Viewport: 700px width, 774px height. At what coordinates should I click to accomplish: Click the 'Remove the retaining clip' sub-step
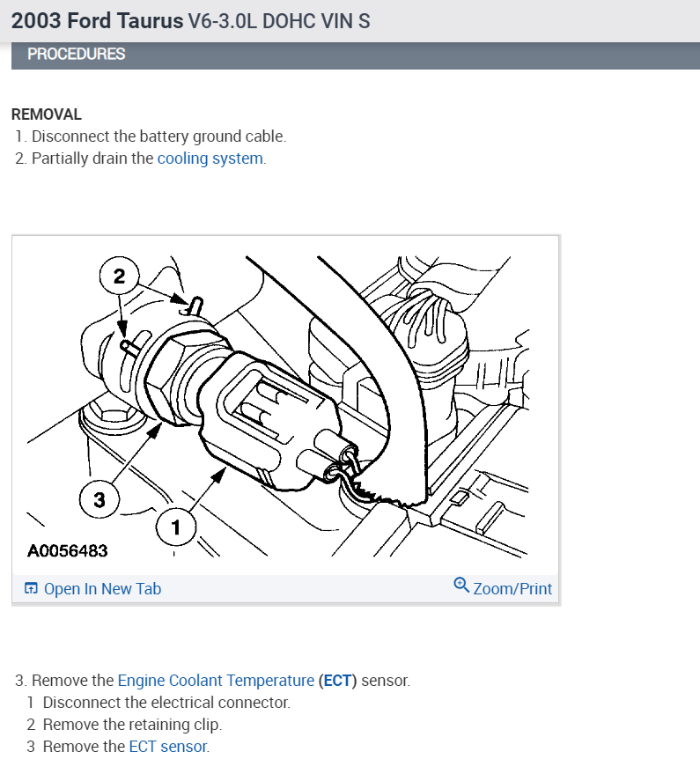coord(133,724)
